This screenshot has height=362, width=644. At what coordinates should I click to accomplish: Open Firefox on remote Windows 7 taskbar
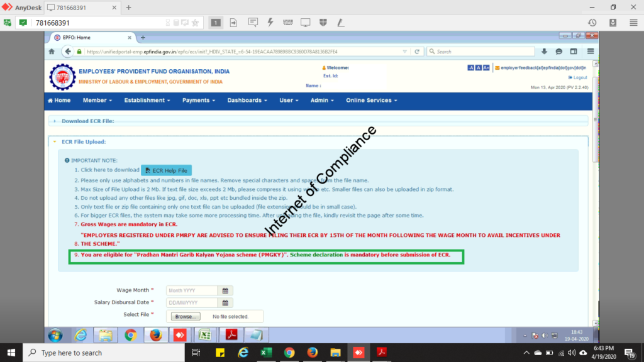pos(156,336)
